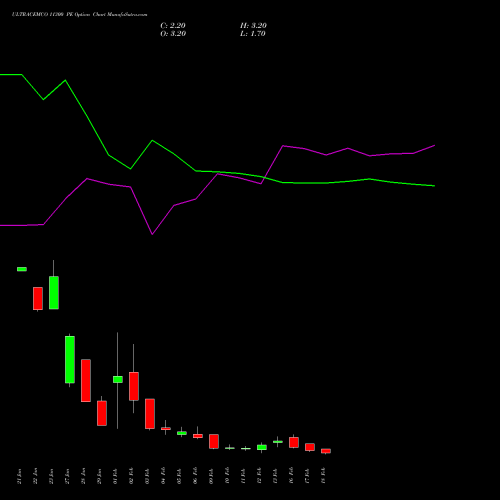Select the 05 Feb date label
This screenshot has width=500, height=500.
179,476
